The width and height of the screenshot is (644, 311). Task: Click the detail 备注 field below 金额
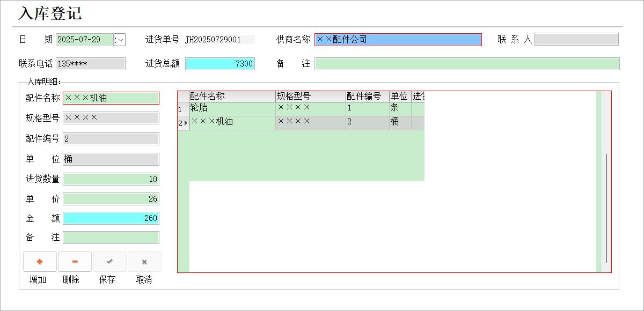click(111, 238)
